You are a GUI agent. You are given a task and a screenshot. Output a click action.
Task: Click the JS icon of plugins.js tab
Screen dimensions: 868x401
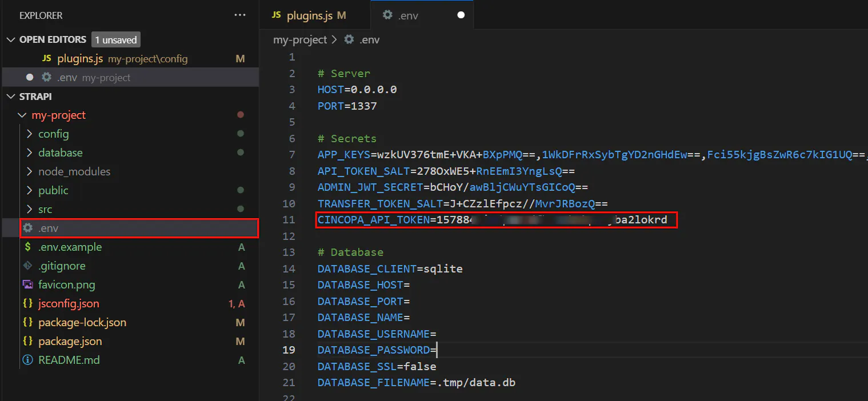point(276,15)
